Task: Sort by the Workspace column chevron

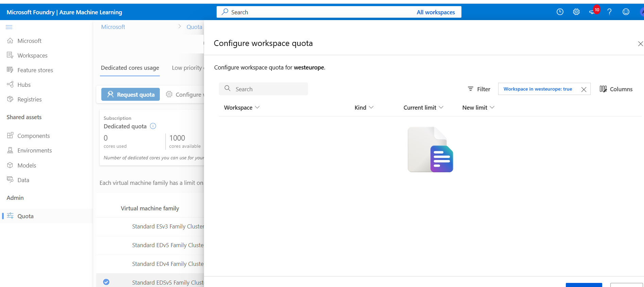Action: pos(257,107)
